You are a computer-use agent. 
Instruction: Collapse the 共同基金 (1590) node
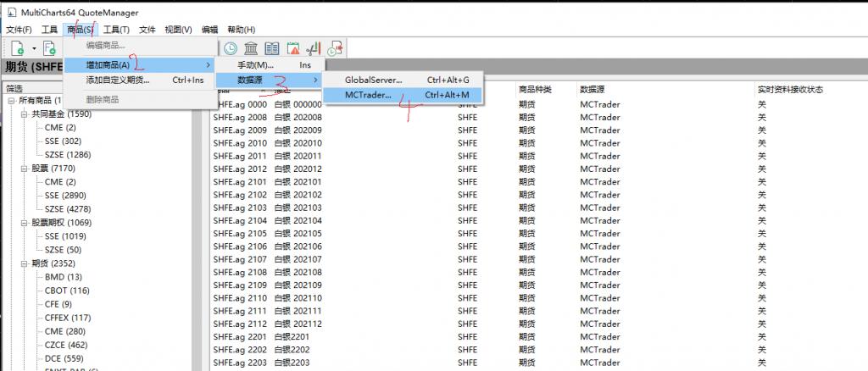pyautogui.click(x=25, y=114)
